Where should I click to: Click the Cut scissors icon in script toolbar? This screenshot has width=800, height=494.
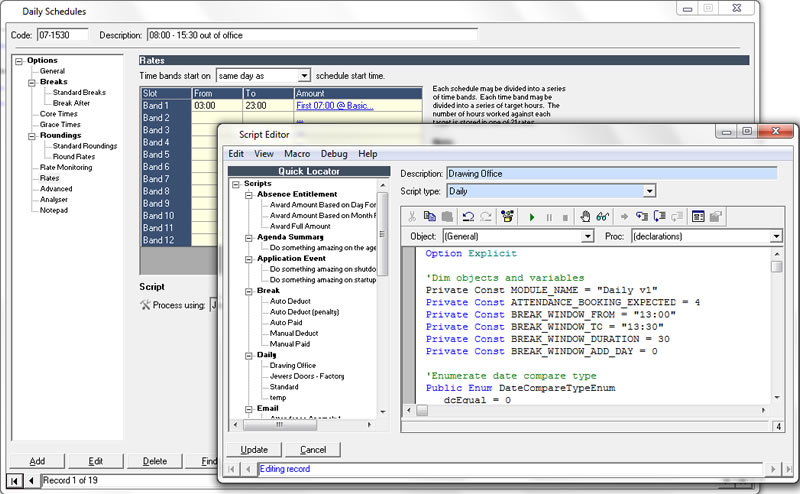(413, 215)
